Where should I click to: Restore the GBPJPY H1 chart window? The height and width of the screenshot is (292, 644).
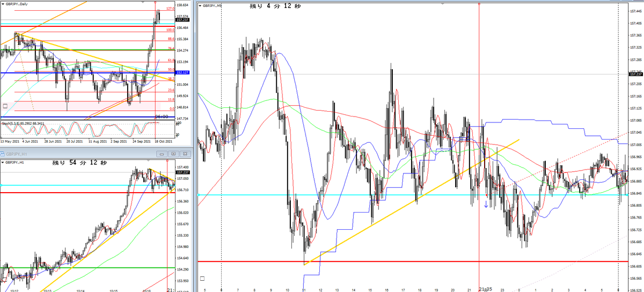pos(174,154)
